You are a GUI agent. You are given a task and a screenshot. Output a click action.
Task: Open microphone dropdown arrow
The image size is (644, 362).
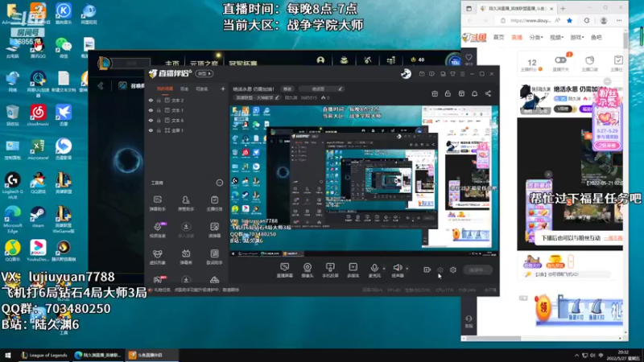(384, 269)
